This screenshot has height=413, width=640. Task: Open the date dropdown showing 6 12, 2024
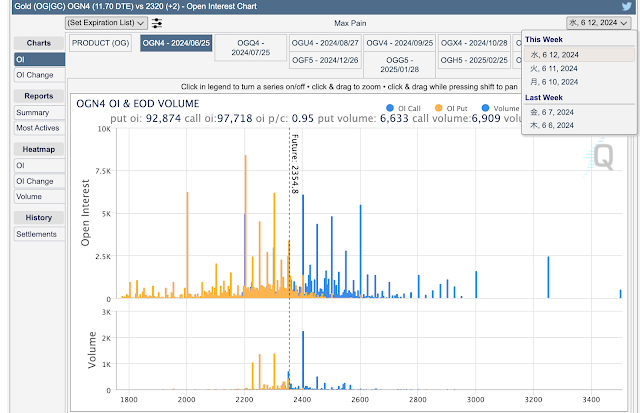pyautogui.click(x=598, y=23)
